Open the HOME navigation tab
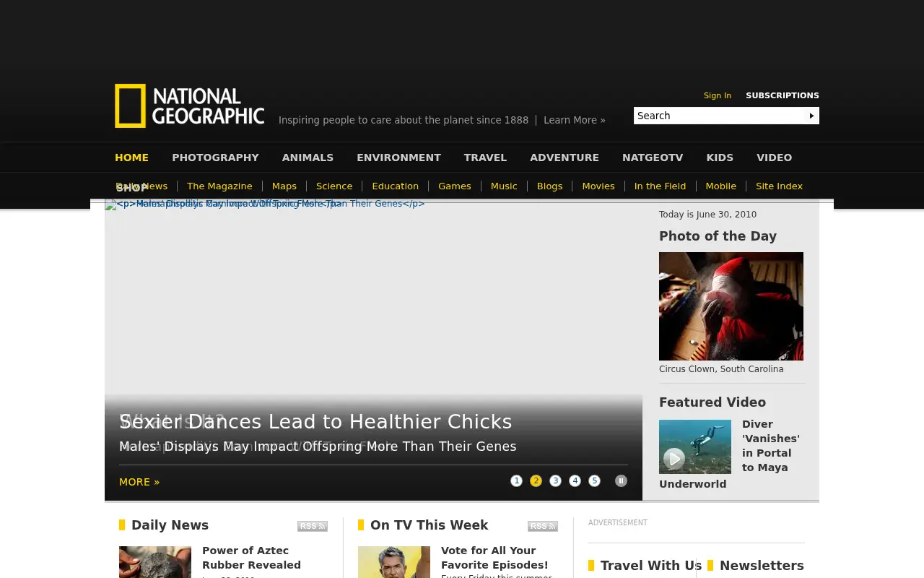 tap(131, 158)
